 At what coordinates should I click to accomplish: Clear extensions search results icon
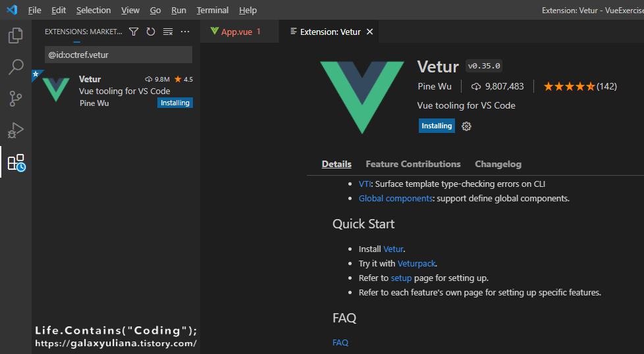(x=168, y=32)
